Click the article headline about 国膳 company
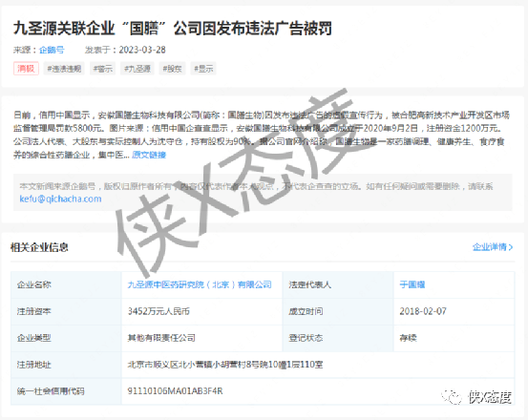 (x=173, y=28)
